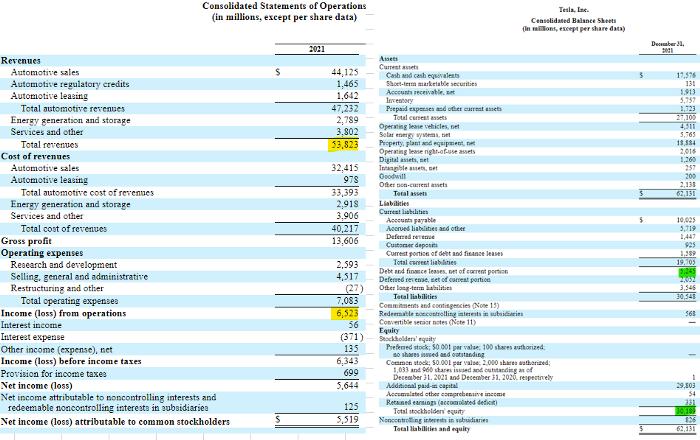Screen dimensions: 700x440
Task: Select the Total revenues value 53,823
Action: [345, 145]
